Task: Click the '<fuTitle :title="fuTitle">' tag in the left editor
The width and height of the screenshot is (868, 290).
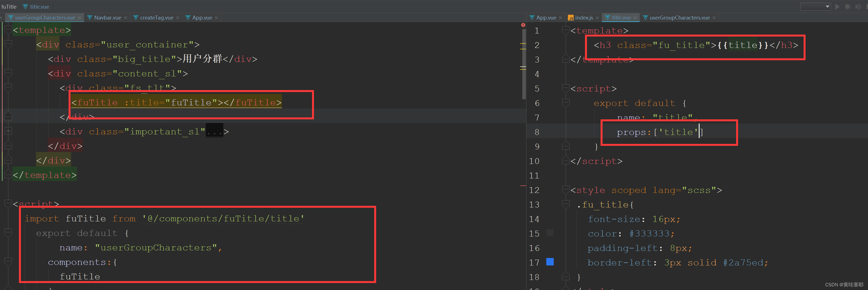Action: click(147, 102)
